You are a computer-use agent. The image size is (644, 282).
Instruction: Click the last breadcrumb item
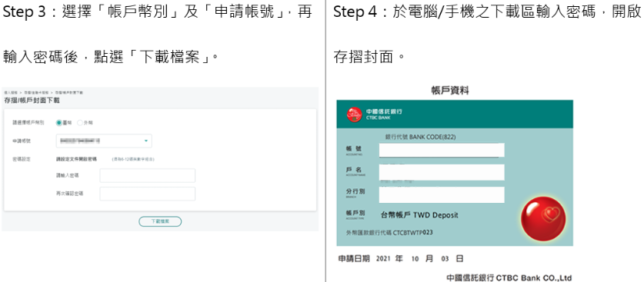pos(69,93)
